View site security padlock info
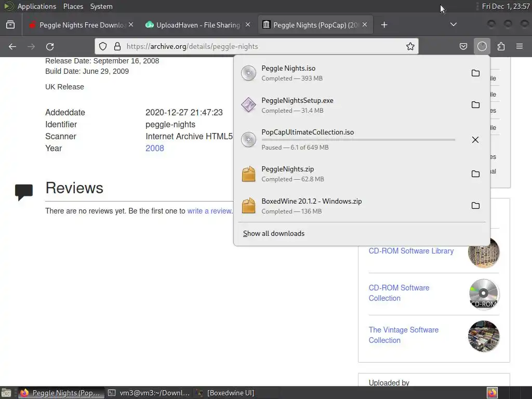 [117, 46]
